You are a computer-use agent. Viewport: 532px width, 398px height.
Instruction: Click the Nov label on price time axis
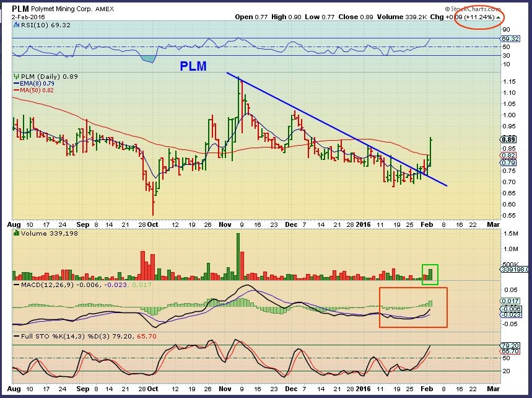point(225,224)
